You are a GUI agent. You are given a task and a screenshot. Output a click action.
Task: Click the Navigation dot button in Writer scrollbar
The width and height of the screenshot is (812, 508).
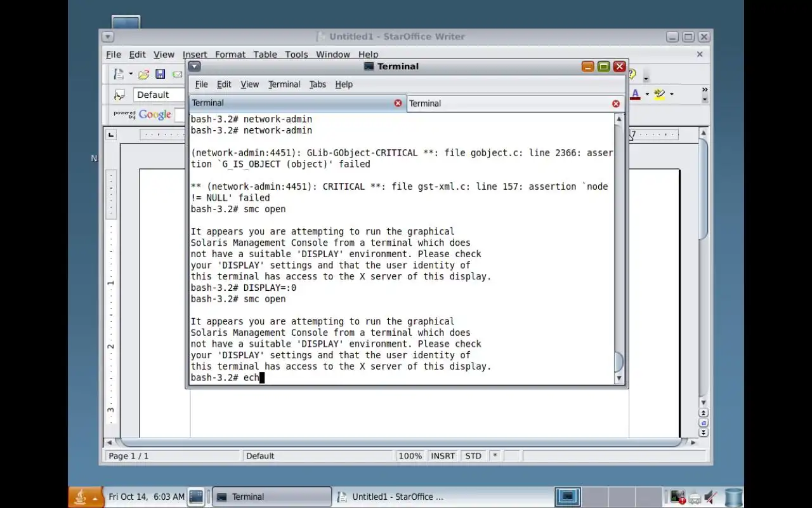pyautogui.click(x=704, y=423)
